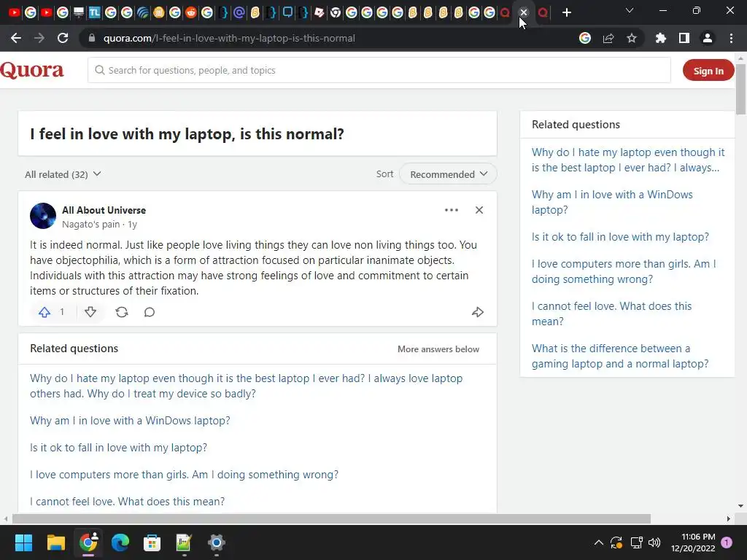The width and height of the screenshot is (747, 560).
Task: Click the search magnifier icon
Action: coord(99,70)
